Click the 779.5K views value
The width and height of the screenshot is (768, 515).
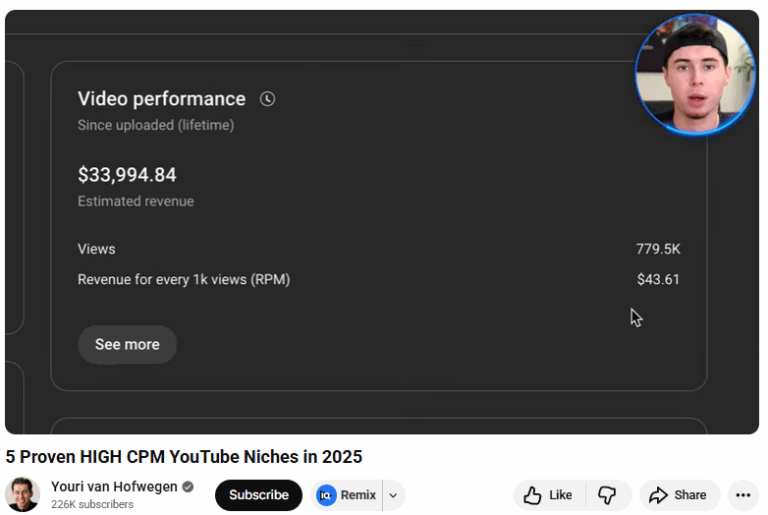[657, 249]
